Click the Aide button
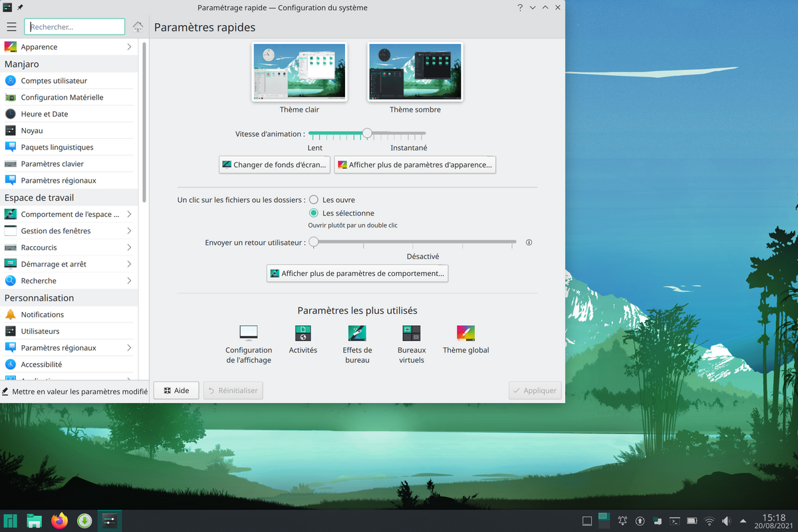Viewport: 798px width, 532px height. pyautogui.click(x=176, y=390)
